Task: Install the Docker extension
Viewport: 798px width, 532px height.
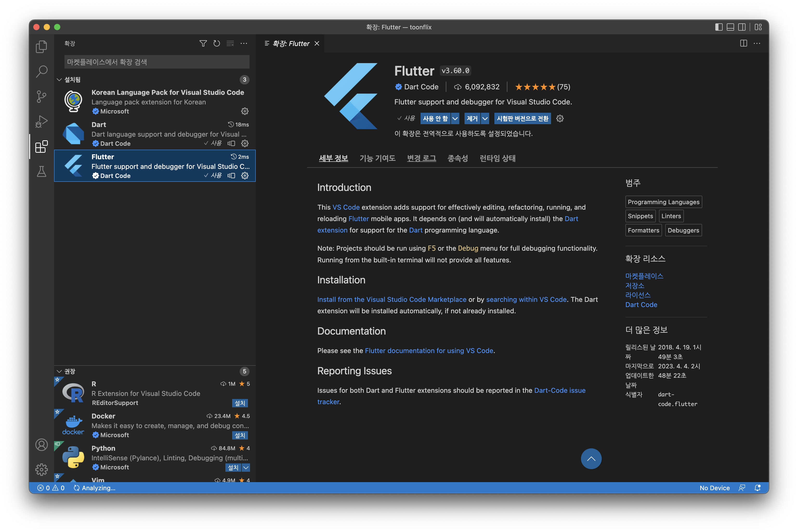Action: (240, 435)
